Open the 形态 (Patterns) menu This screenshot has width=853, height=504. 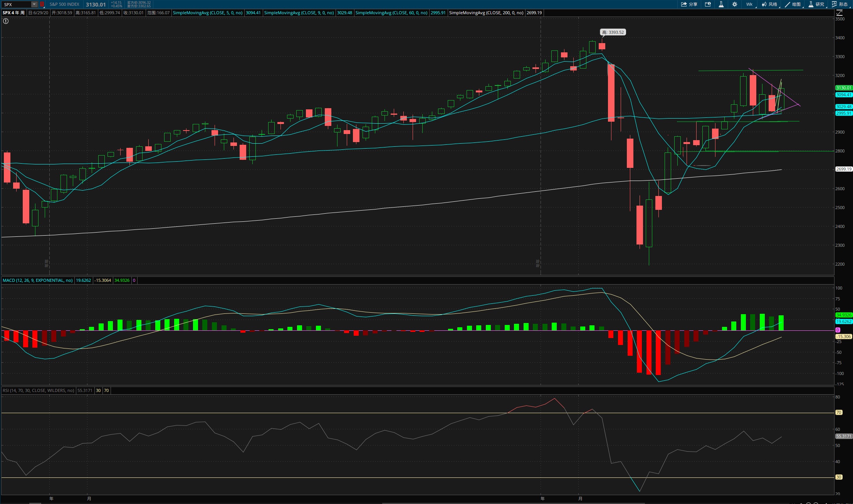coord(840,4)
